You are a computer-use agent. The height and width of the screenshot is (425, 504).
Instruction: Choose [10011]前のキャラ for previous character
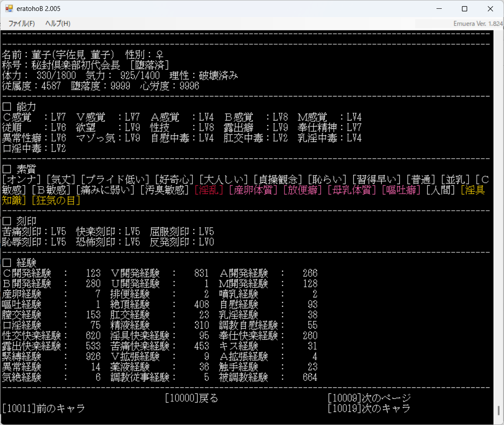pyautogui.click(x=43, y=408)
